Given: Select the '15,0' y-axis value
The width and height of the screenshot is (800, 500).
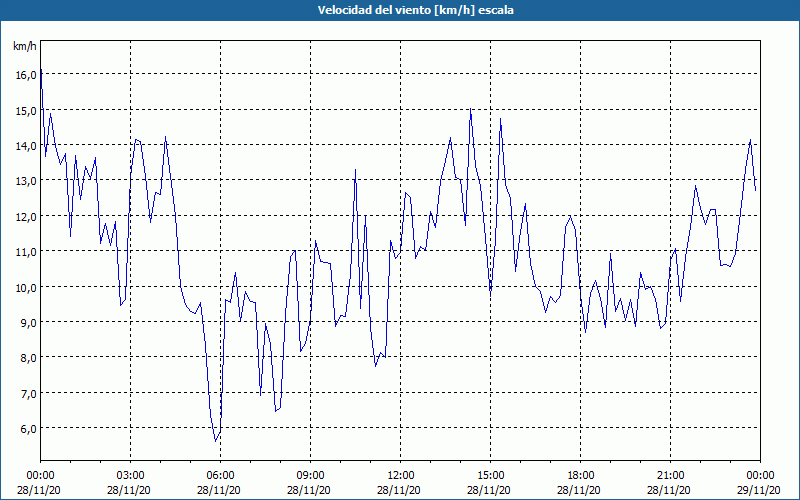Looking at the screenshot, I should (x=26, y=111).
